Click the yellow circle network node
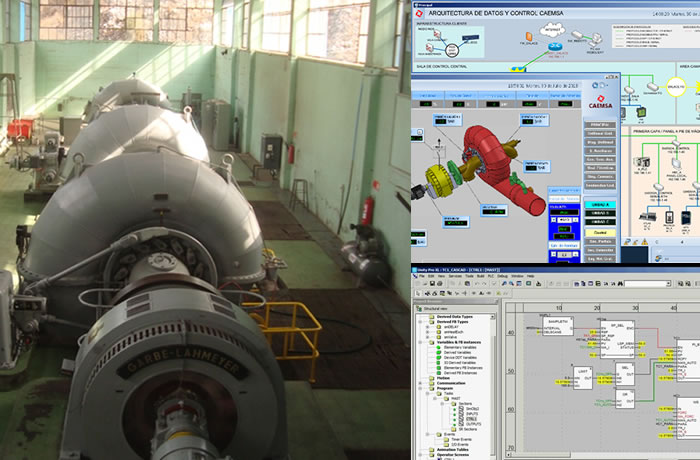 point(675,87)
